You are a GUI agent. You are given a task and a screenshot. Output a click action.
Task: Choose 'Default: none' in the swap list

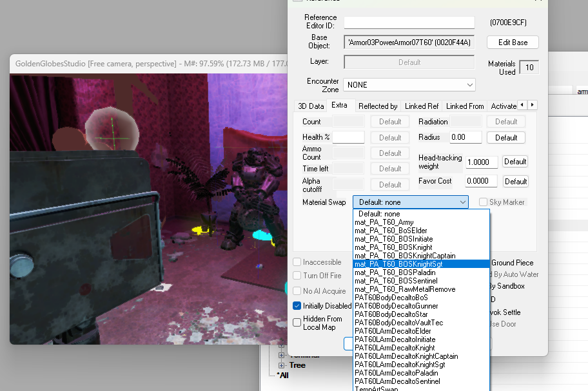(422, 214)
